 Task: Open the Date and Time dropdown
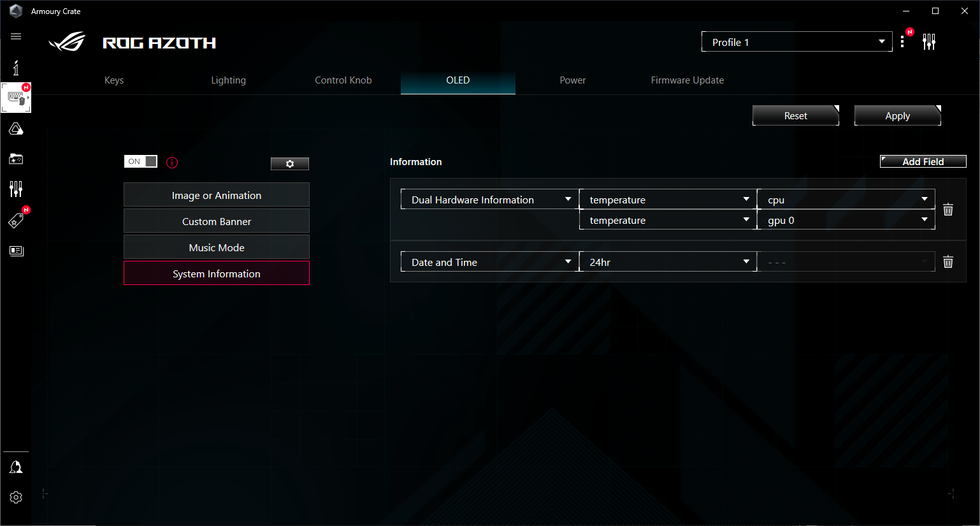coord(489,261)
